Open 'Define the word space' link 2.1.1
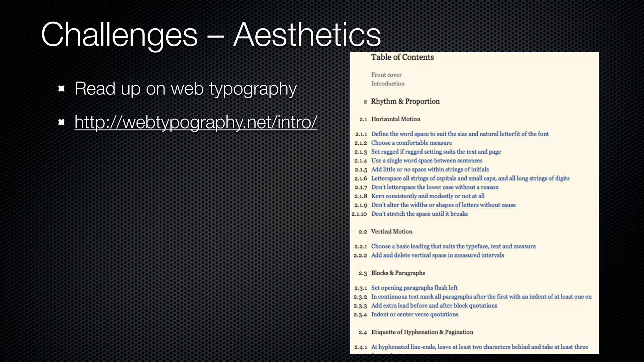The width and height of the screenshot is (644, 362). (x=460, y=134)
